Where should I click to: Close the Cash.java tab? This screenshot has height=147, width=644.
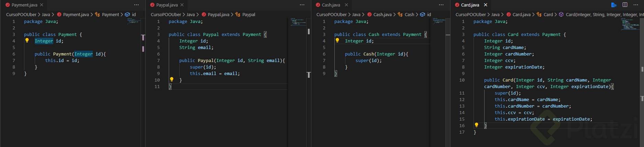pyautogui.click(x=346, y=5)
